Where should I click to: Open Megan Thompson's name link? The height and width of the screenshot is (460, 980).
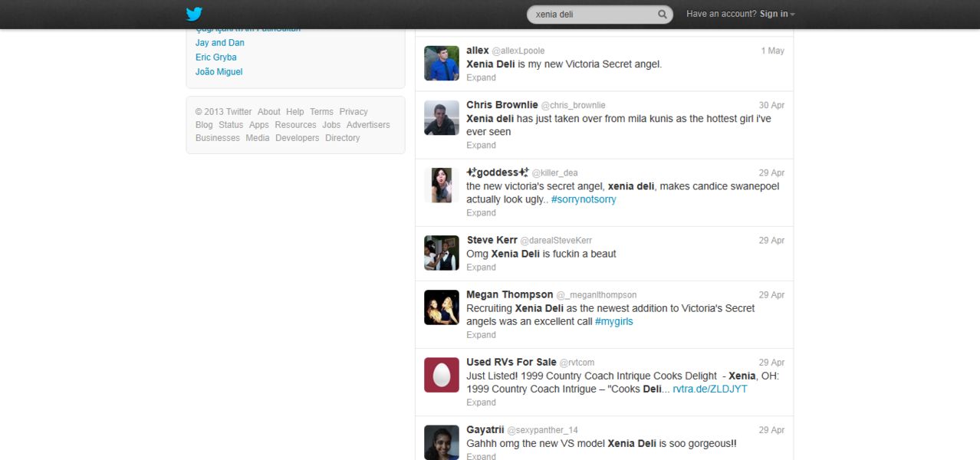click(x=510, y=294)
